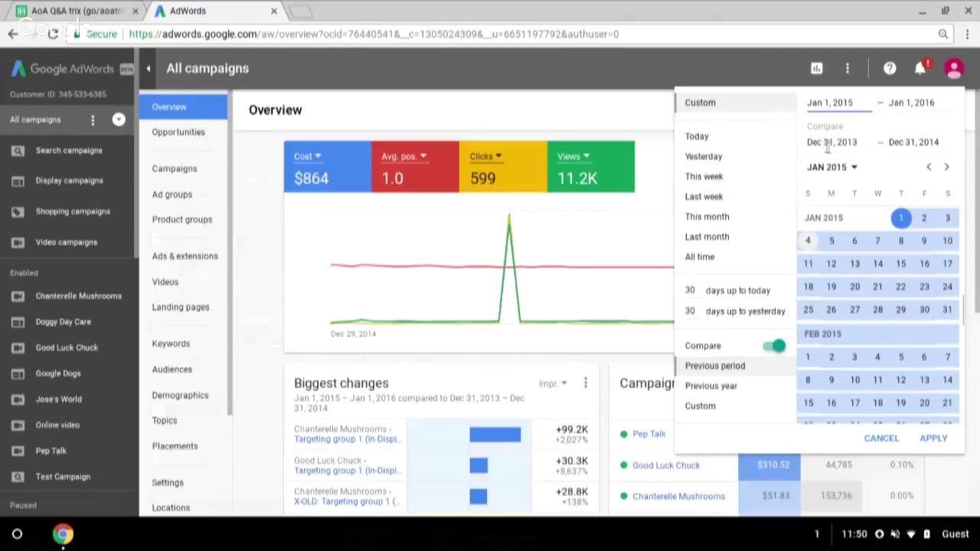Click the 30 days up to today field
Viewport: 980px width, 551px height.
click(x=690, y=291)
